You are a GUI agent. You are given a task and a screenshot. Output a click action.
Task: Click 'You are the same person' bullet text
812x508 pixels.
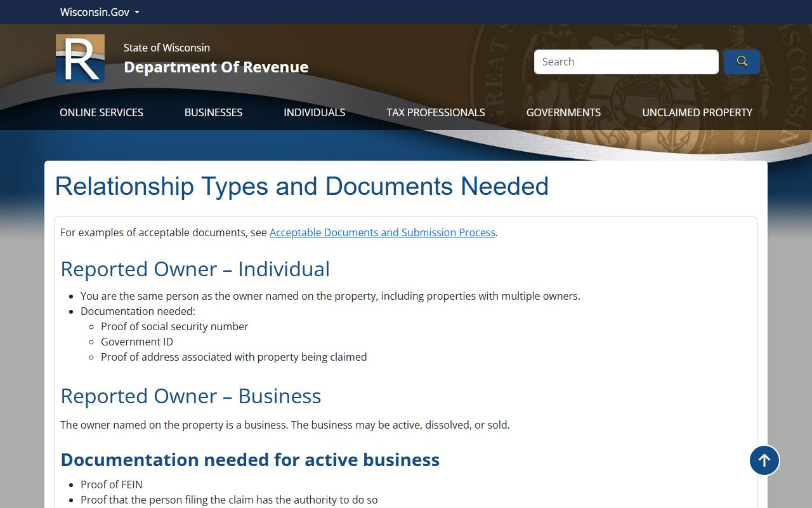(x=331, y=296)
